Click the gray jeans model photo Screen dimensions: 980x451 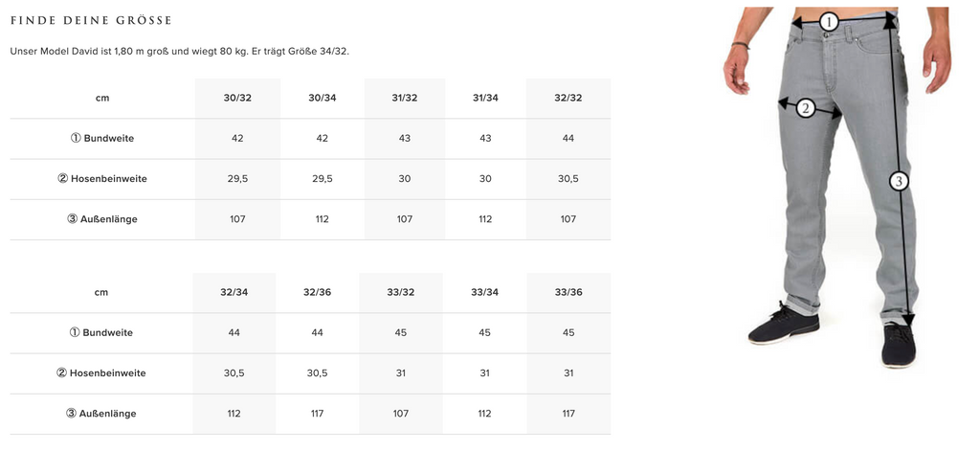pyautogui.click(x=837, y=188)
